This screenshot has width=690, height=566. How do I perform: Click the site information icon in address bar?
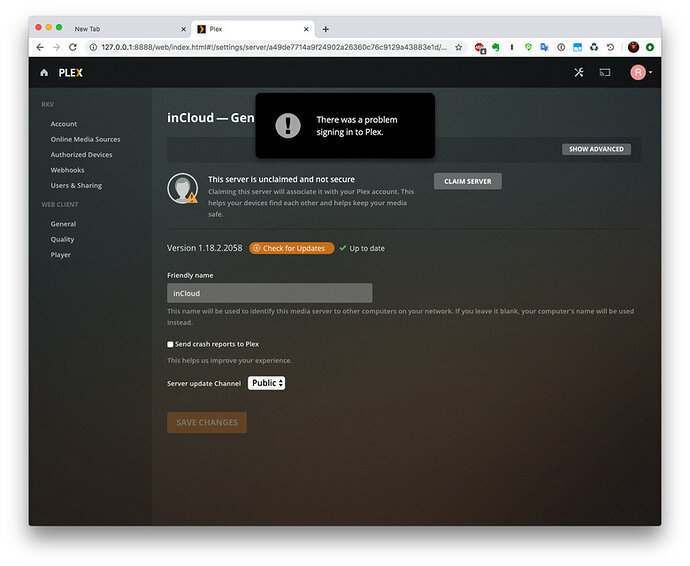point(93,47)
